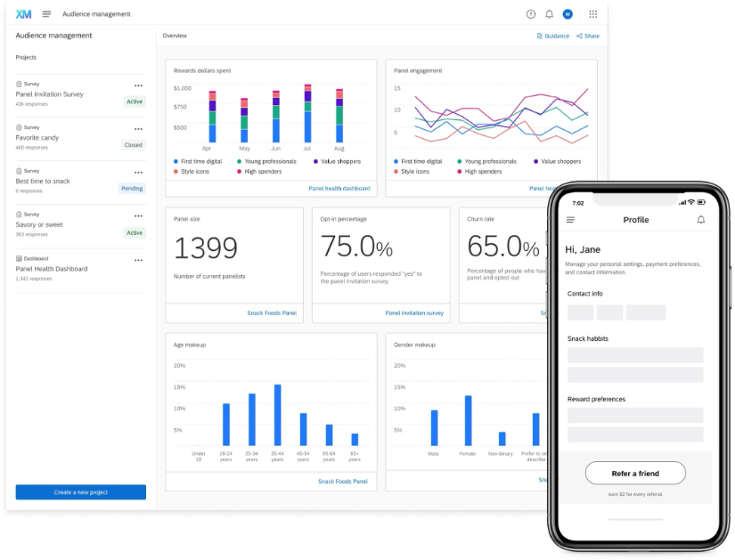735x560 pixels.
Task: Click the Share link
Action: pos(588,37)
